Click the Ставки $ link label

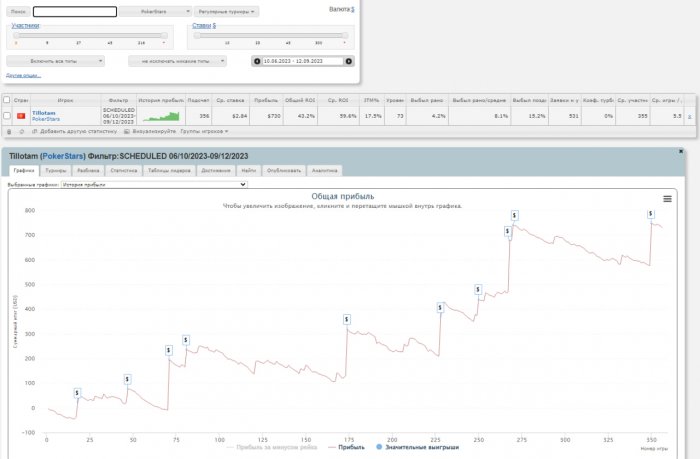point(204,25)
